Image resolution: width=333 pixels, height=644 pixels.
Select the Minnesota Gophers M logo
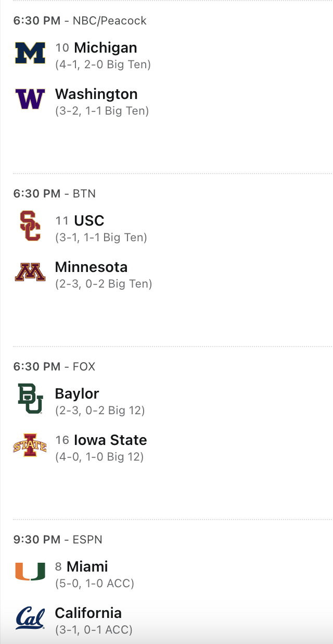[x=30, y=272]
